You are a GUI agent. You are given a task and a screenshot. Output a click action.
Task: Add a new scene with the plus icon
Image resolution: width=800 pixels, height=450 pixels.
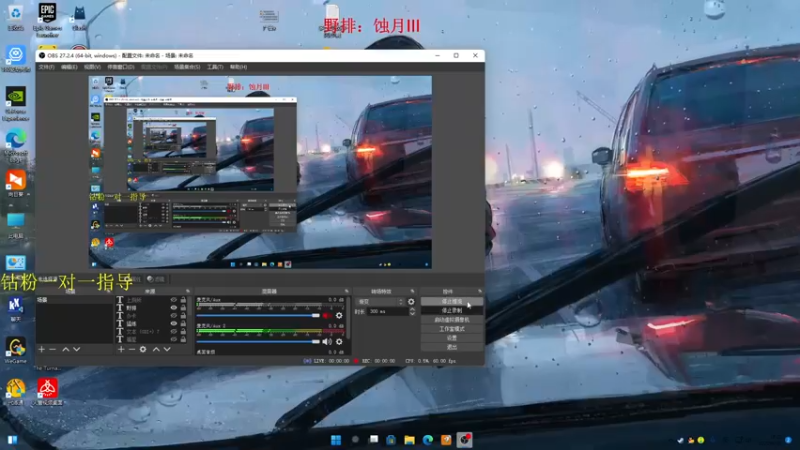click(41, 349)
